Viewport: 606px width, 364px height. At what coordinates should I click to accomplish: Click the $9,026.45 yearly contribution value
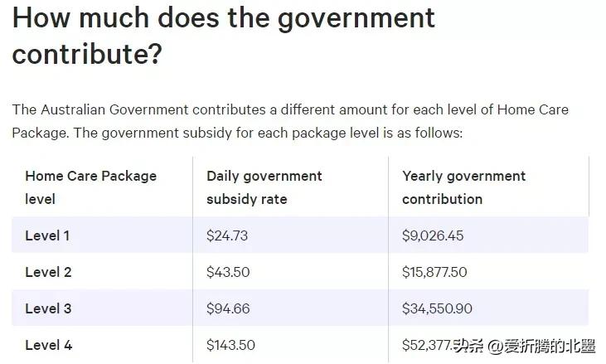tap(433, 235)
